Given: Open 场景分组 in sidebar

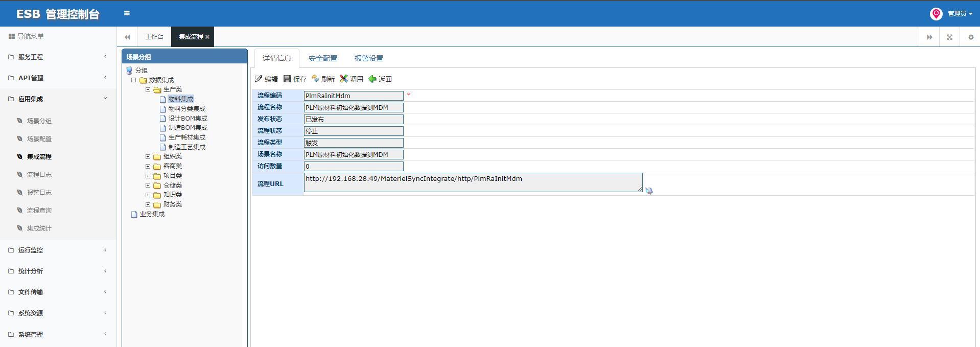Looking at the screenshot, I should [x=39, y=121].
